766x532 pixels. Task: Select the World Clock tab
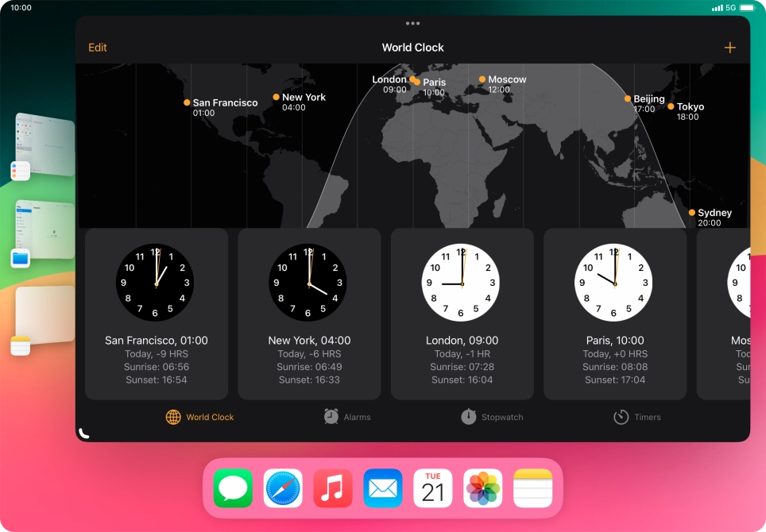pyautogui.click(x=199, y=417)
